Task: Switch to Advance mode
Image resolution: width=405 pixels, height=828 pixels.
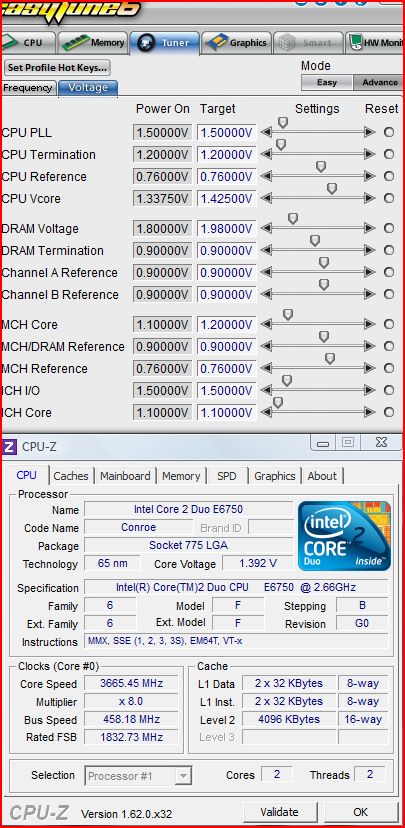Action: coord(380,83)
